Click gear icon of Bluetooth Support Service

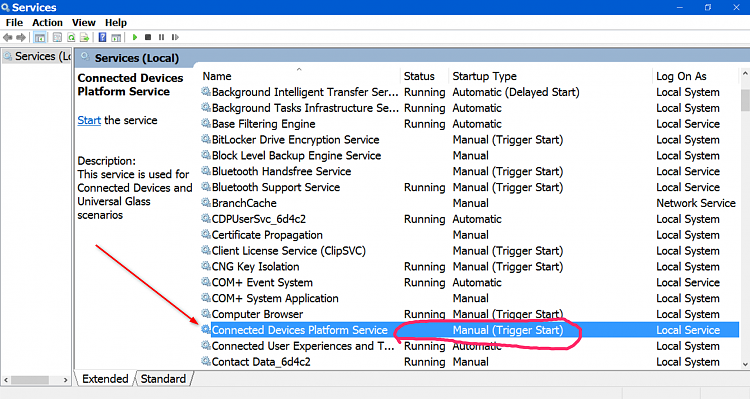coord(206,187)
